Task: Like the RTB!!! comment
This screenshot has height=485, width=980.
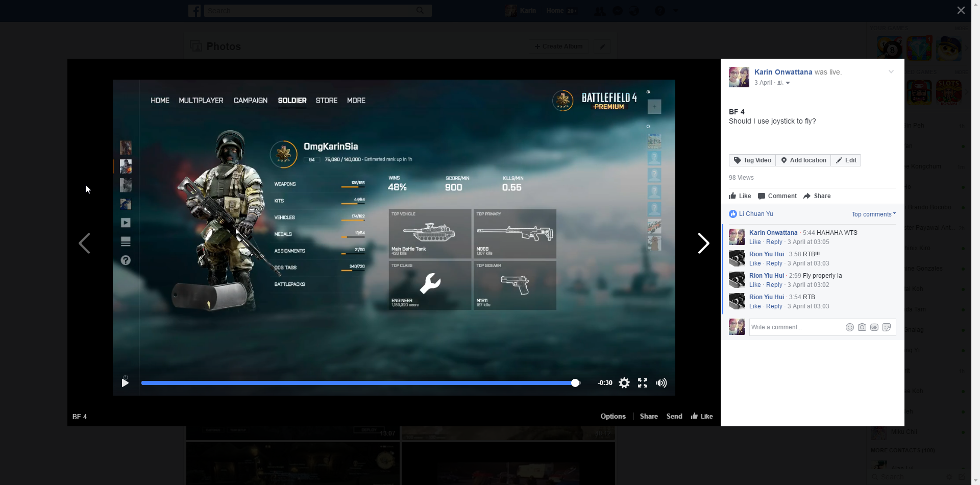Action: [x=755, y=263]
